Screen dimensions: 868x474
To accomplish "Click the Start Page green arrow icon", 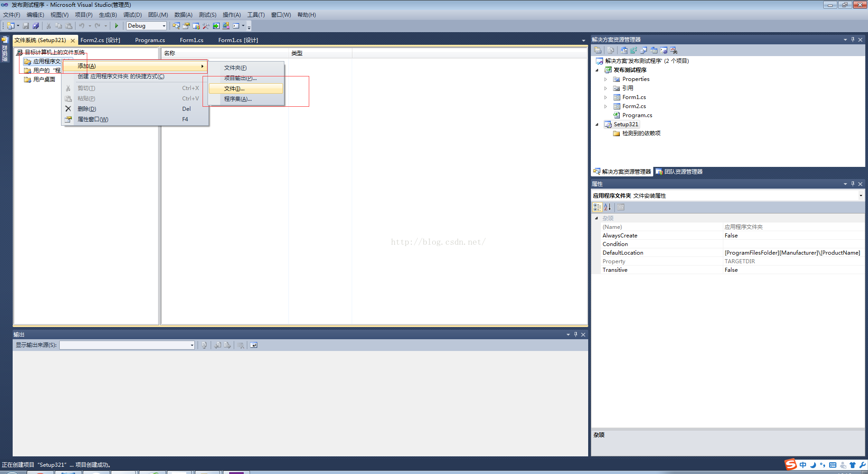I will pos(216,26).
